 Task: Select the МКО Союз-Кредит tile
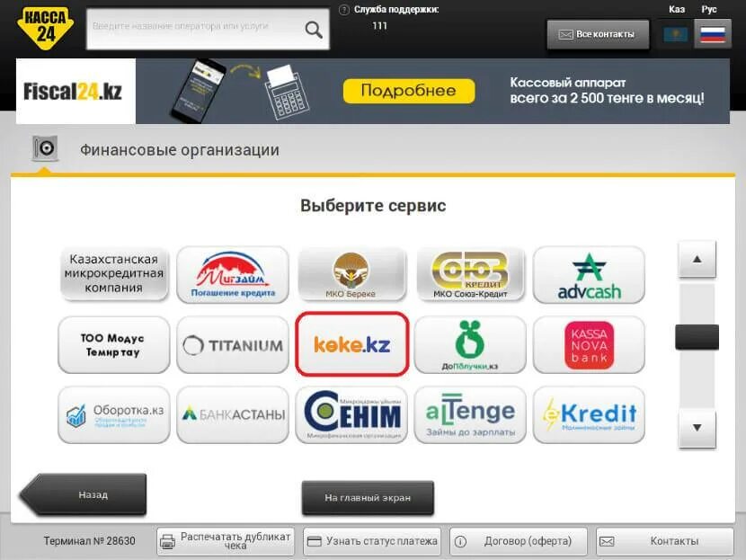click(x=470, y=274)
